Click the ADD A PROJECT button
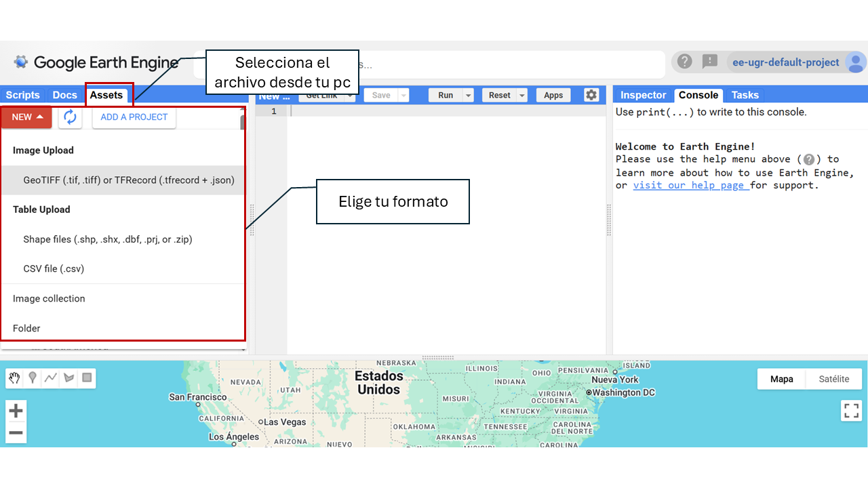The height and width of the screenshot is (488, 868). (x=134, y=117)
